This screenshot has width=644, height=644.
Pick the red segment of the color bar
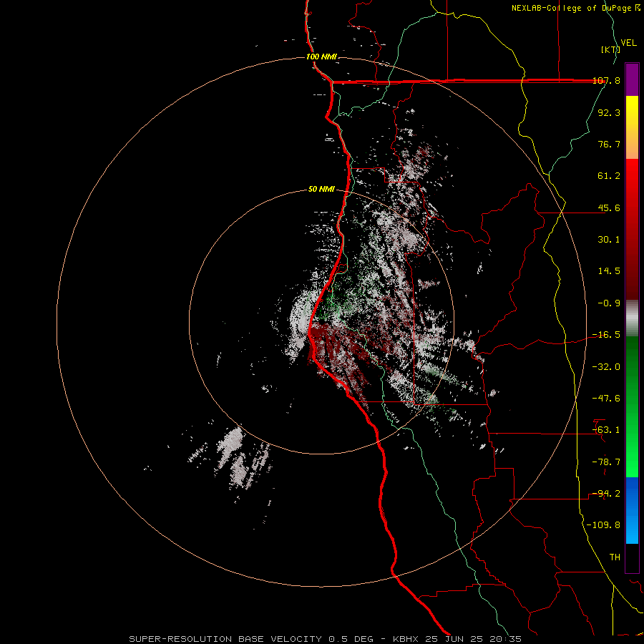coord(632,229)
